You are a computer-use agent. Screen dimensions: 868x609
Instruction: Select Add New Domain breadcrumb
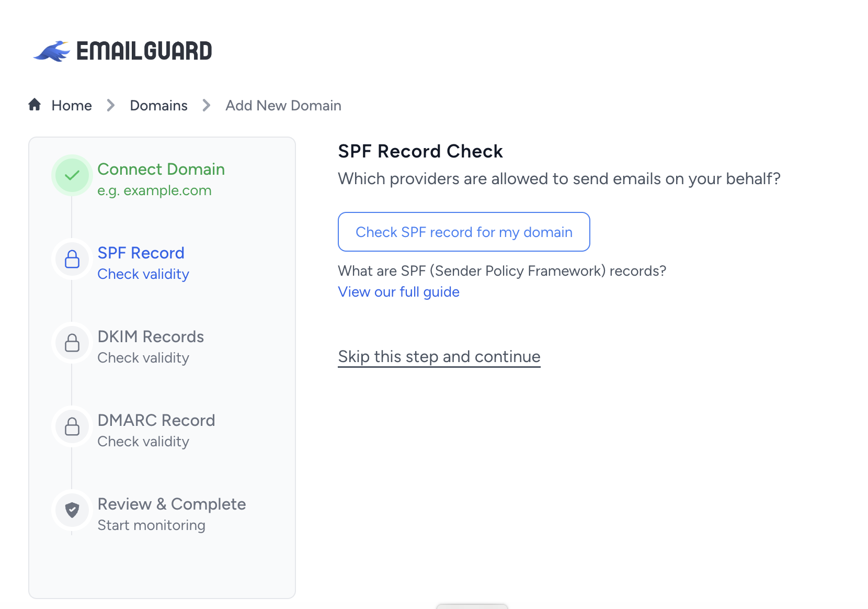[x=283, y=106]
